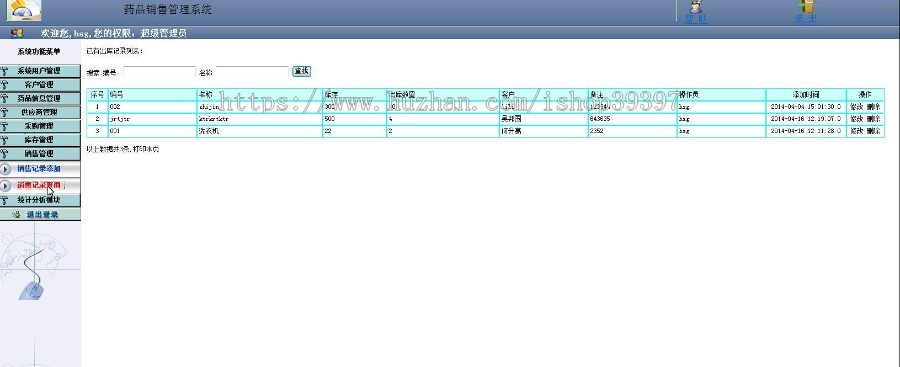The image size is (900, 367).
Task: Expand the 供应商管理 menu section
Action: point(40,113)
